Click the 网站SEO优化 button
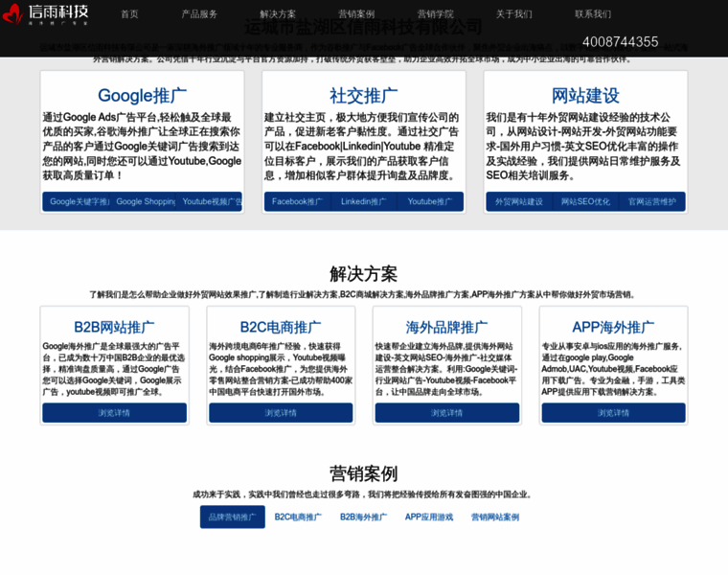 click(585, 201)
